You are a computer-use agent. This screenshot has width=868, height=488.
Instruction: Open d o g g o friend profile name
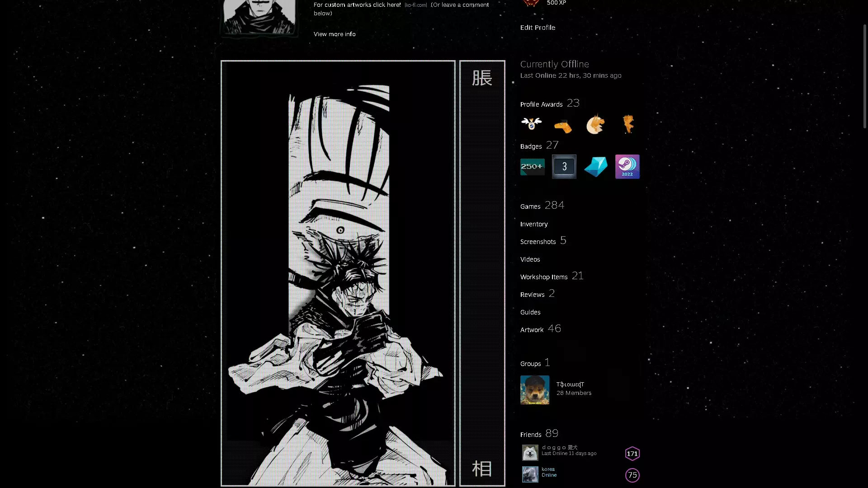560,447
